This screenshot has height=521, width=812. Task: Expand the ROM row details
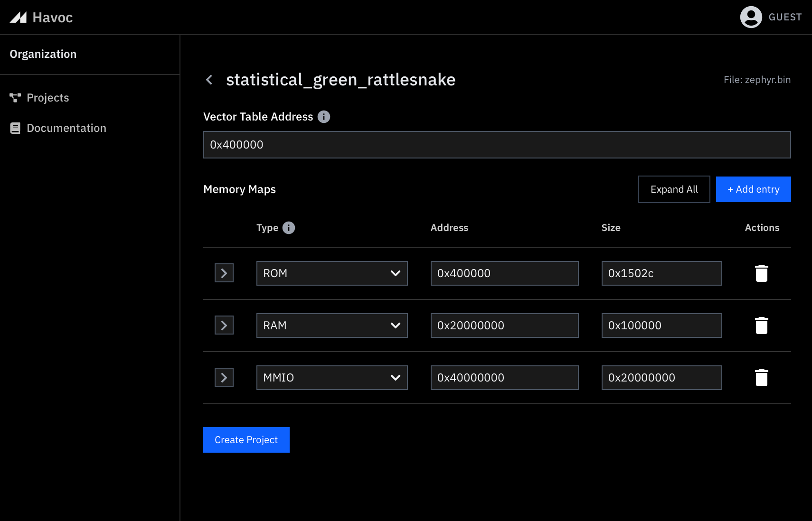[224, 273]
